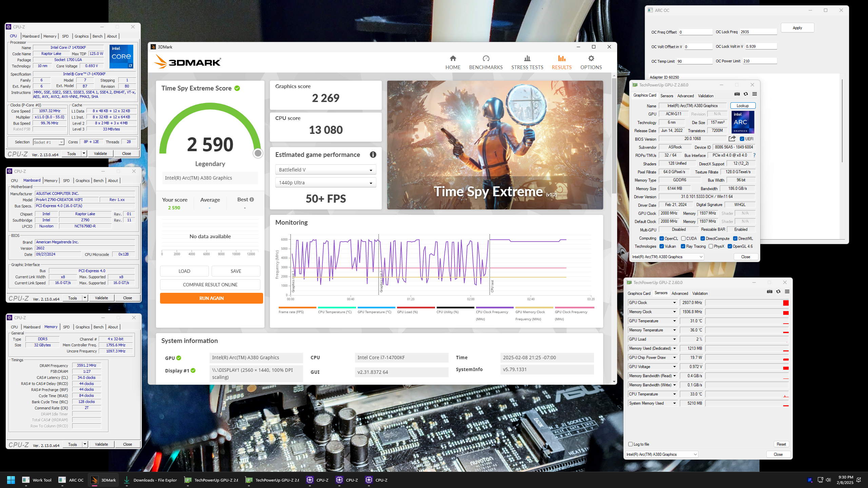Image resolution: width=868 pixels, height=488 pixels.
Task: Click refresh icon in GPU-Z Sensors window
Action: click(778, 291)
